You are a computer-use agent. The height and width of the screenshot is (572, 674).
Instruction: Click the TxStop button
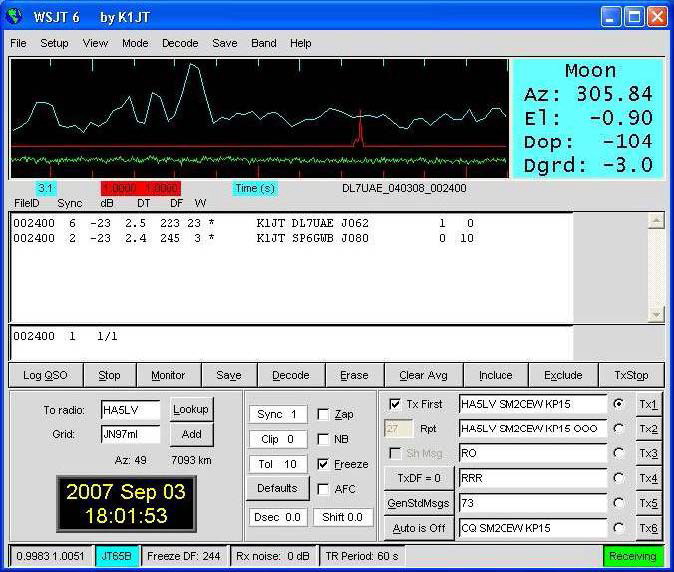click(631, 375)
